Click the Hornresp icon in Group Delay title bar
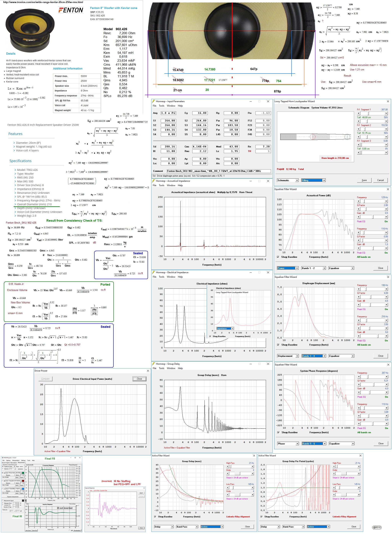Image resolution: width=392 pixels, height=534 pixels. click(x=154, y=364)
